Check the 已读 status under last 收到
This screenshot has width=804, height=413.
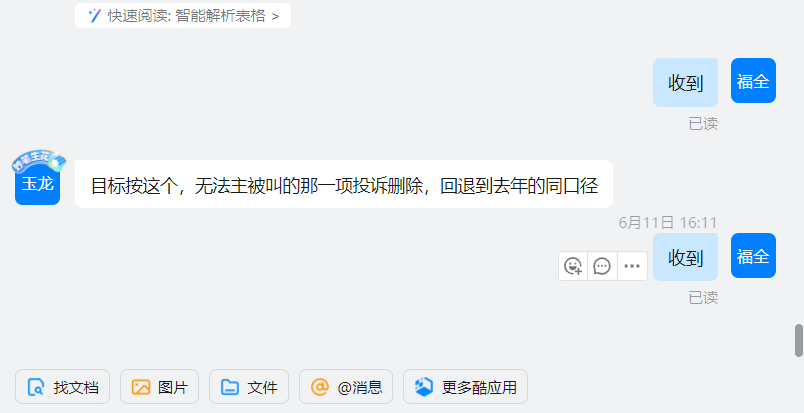[703, 298]
